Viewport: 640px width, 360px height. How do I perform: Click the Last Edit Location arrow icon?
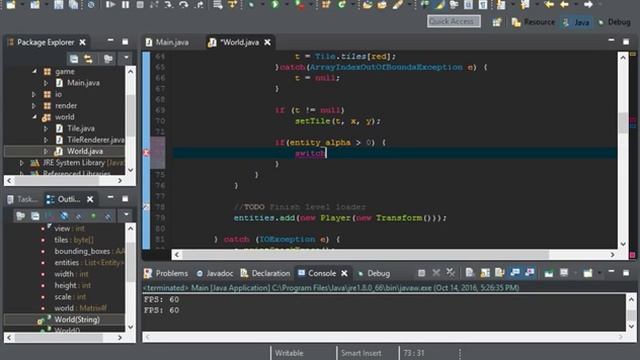coord(549,4)
